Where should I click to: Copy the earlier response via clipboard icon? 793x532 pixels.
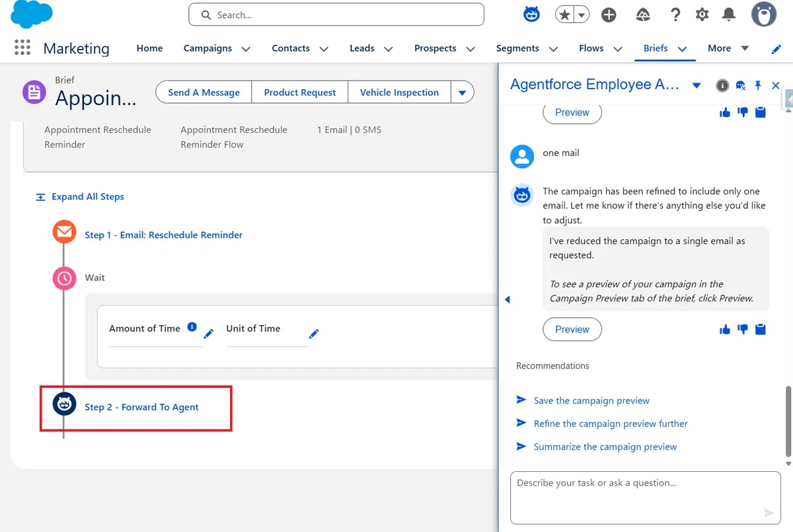click(x=761, y=112)
